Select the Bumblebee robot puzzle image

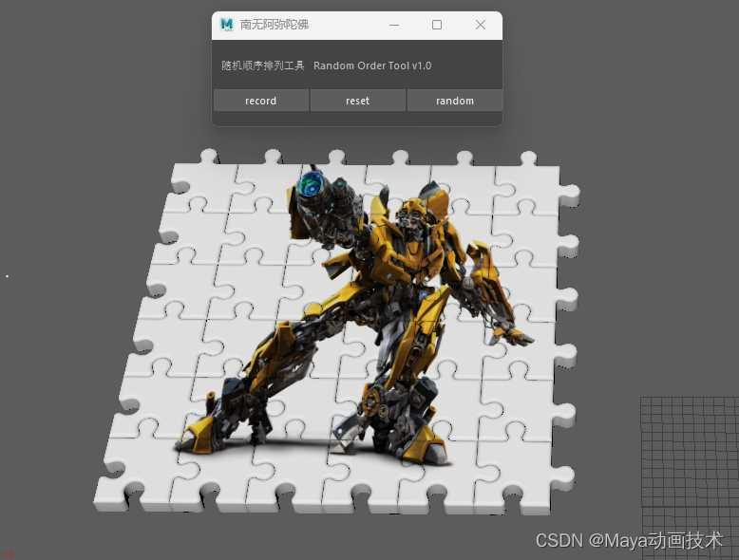coord(337,332)
